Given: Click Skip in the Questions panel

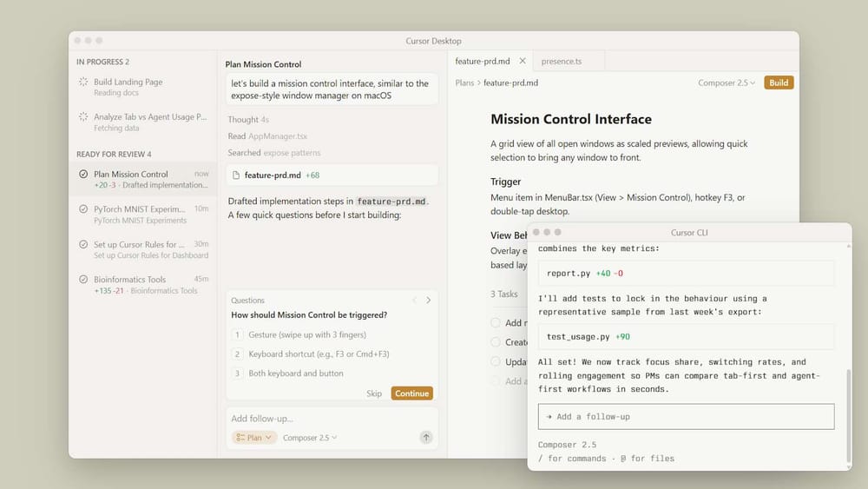Looking at the screenshot, I should pos(373,393).
